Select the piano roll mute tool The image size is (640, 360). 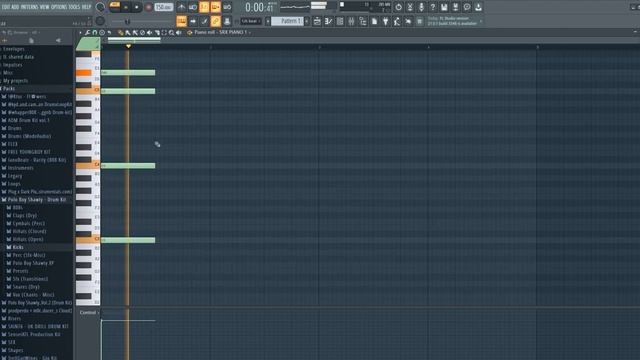[x=150, y=33]
